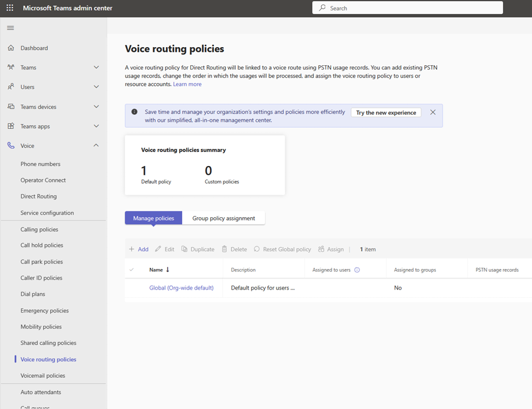The image size is (532, 409).
Task: Click the Reset Global policy label
Action: click(x=287, y=249)
